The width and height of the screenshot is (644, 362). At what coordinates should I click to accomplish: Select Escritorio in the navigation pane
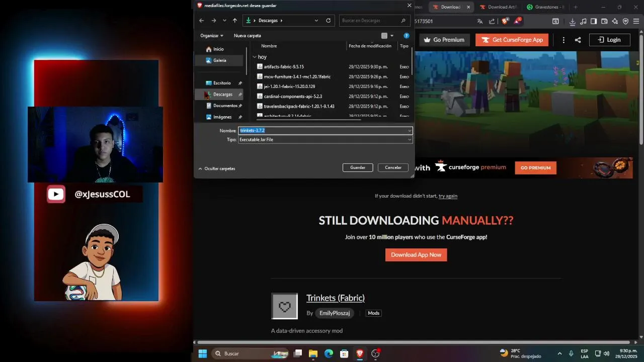[x=221, y=83]
